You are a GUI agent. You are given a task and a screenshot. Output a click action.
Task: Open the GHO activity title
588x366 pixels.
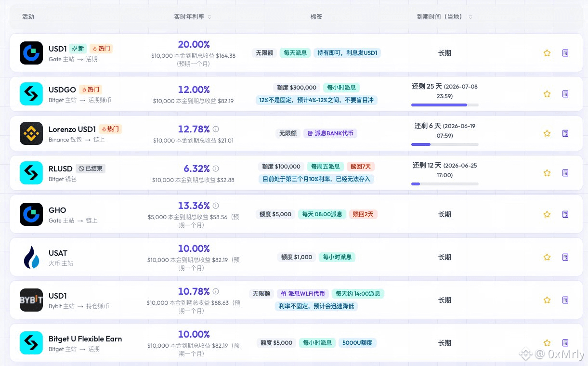coord(57,210)
